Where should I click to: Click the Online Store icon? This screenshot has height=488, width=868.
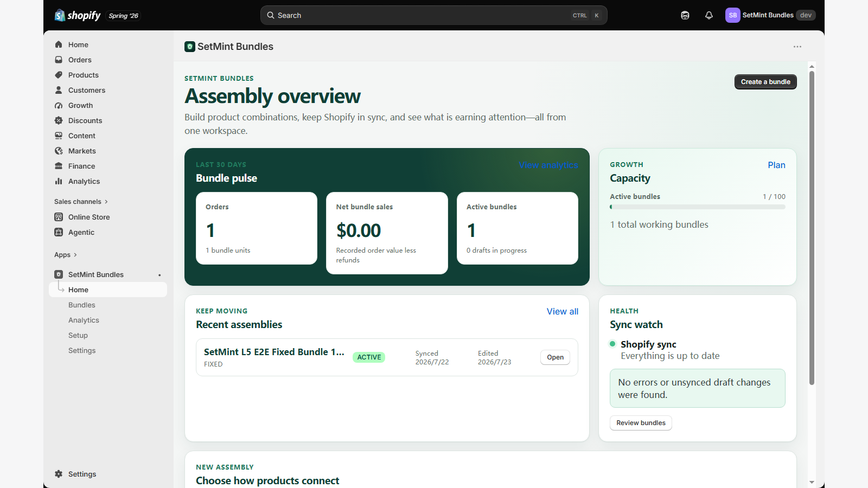(59, 217)
